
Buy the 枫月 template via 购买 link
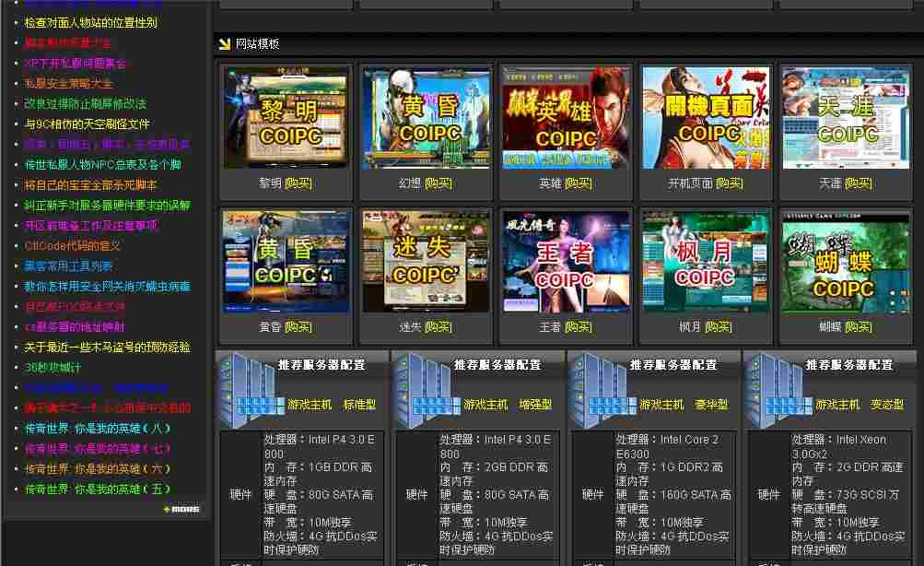pos(718,327)
